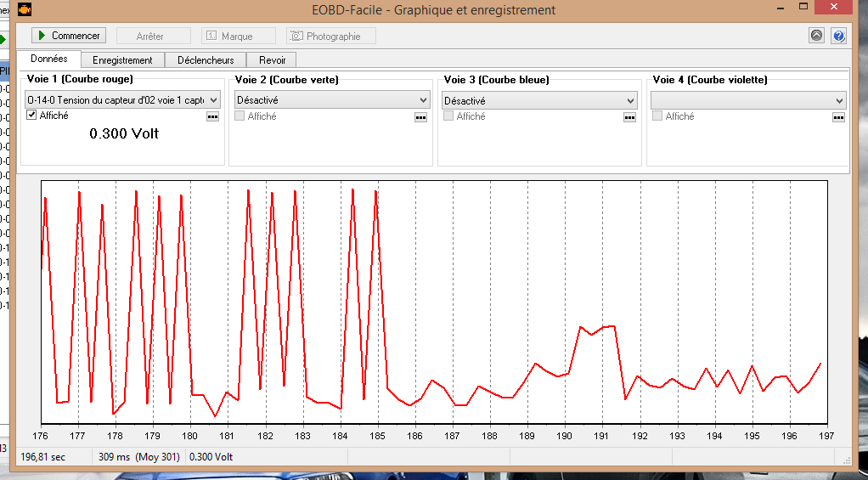Click the Photographie camera button

tap(331, 36)
